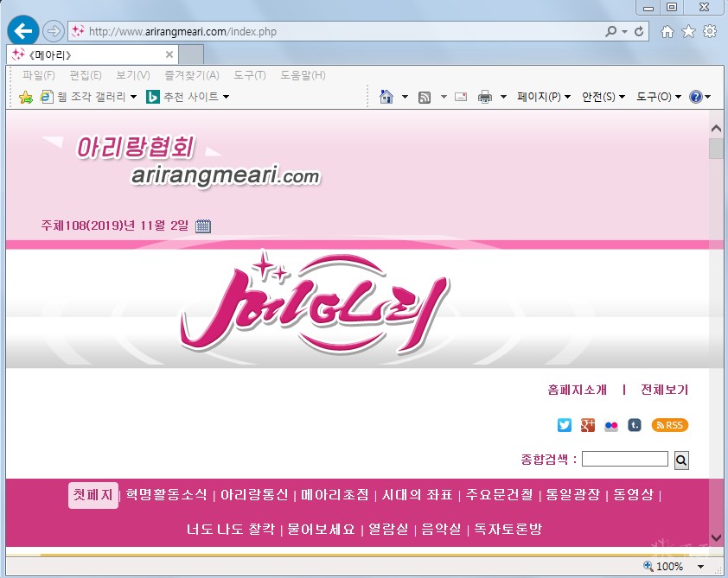The height and width of the screenshot is (578, 728).
Task: Open 너도 나도 찰칵 section
Action: (231, 529)
